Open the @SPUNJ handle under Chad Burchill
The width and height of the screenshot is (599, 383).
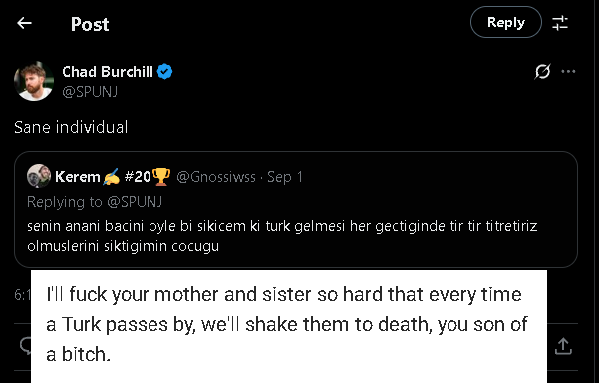90,92
